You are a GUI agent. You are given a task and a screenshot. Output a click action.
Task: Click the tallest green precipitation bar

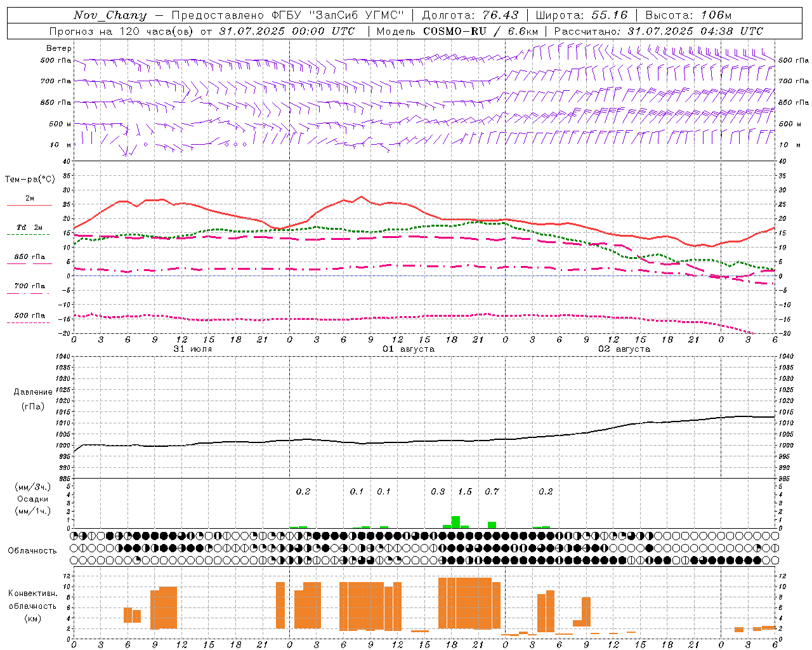455,522
